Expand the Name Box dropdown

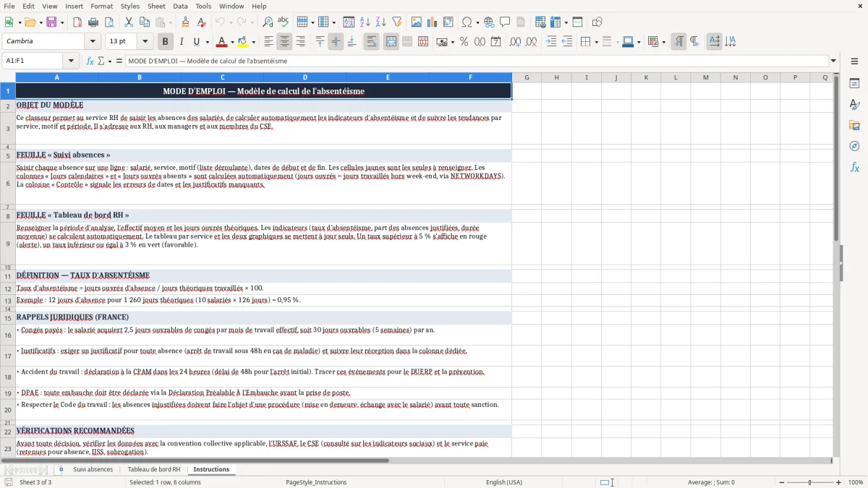(71, 61)
